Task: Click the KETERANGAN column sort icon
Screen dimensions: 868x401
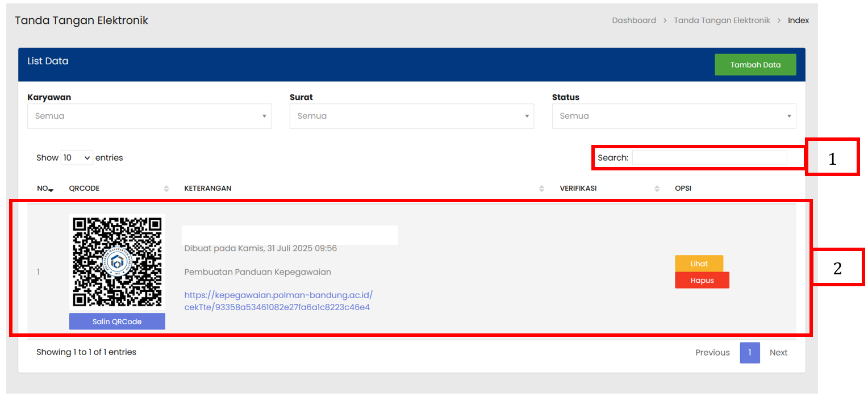Action: [x=541, y=189]
